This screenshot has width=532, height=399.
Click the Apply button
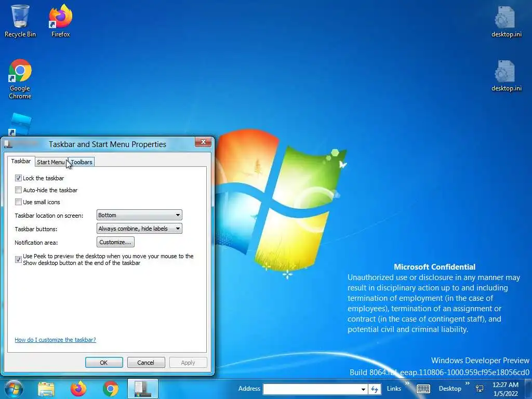pyautogui.click(x=188, y=362)
